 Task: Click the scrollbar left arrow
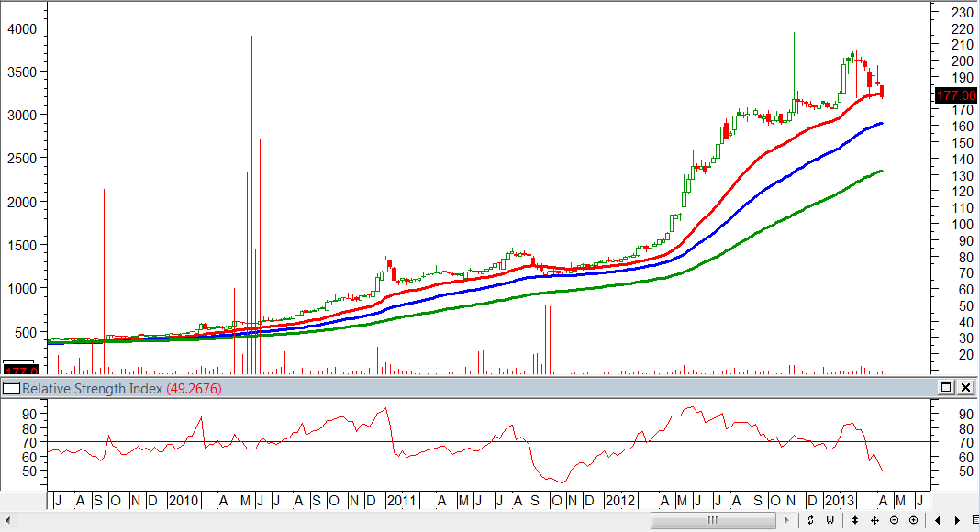click(x=7, y=520)
